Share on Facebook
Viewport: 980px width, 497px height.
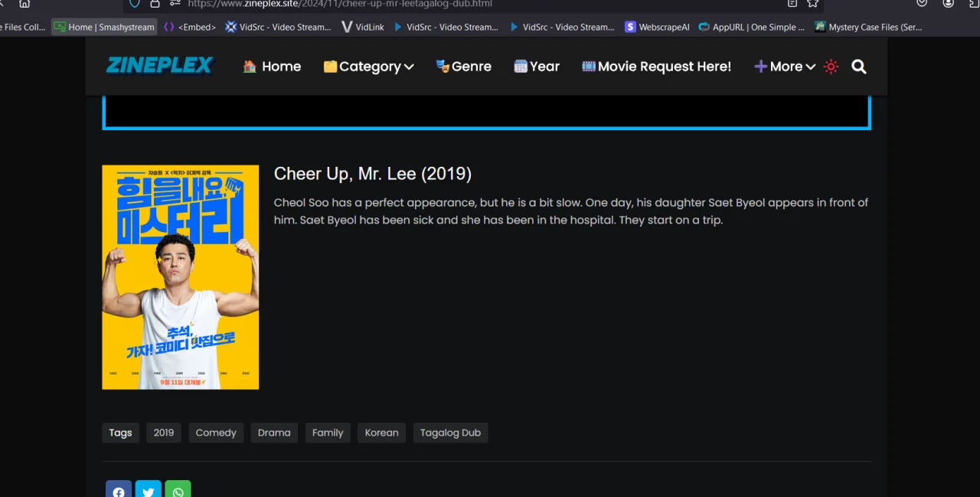119,490
